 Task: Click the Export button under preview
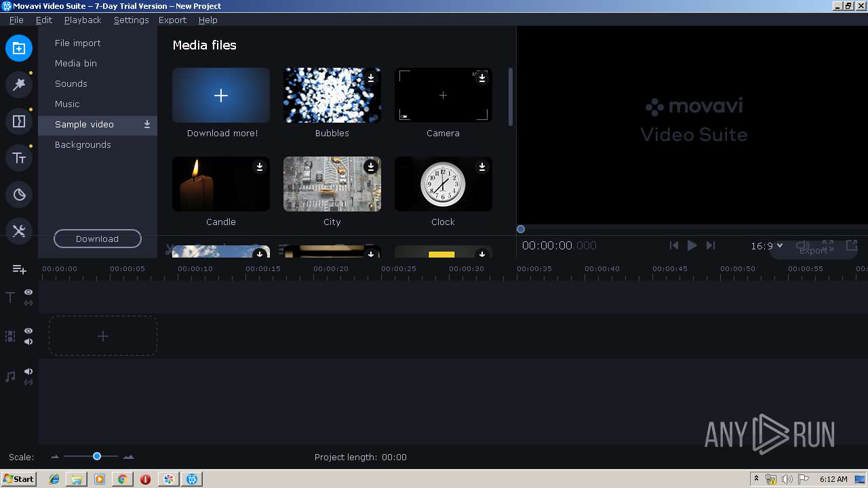point(813,251)
